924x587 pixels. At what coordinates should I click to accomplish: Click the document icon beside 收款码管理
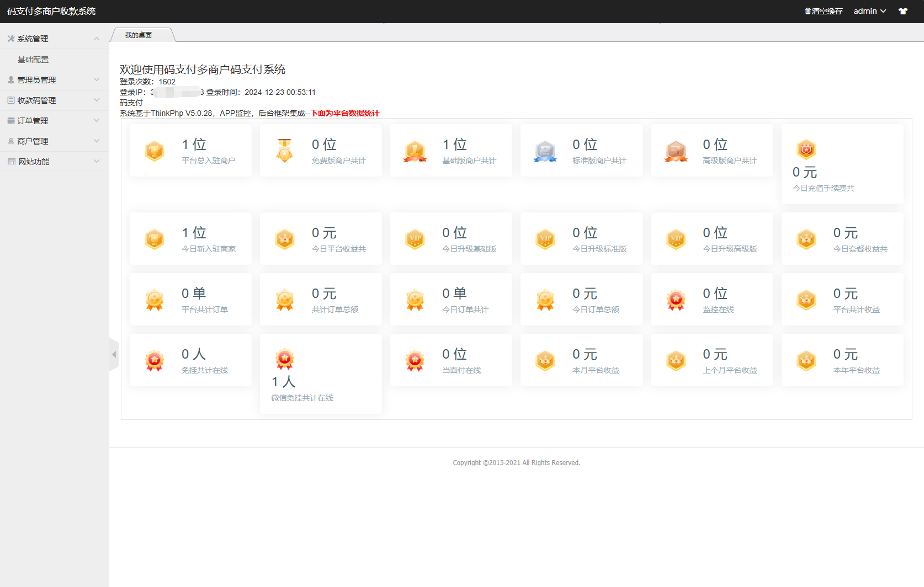click(10, 100)
